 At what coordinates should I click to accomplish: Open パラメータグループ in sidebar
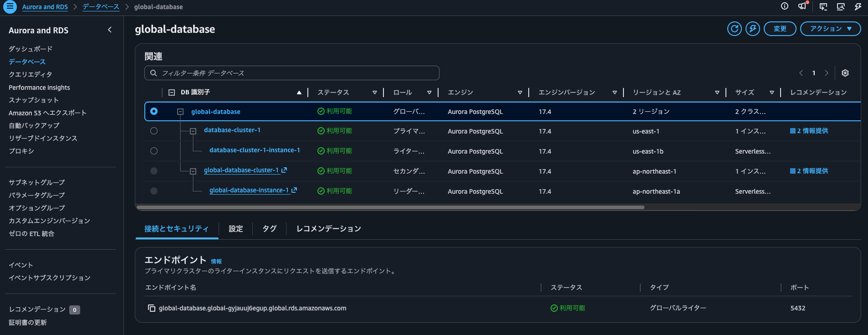[37, 195]
